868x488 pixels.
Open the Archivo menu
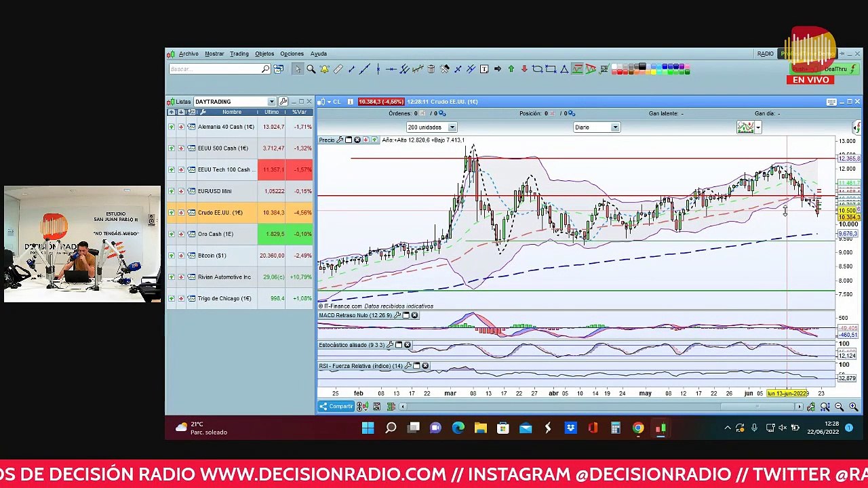coord(189,54)
